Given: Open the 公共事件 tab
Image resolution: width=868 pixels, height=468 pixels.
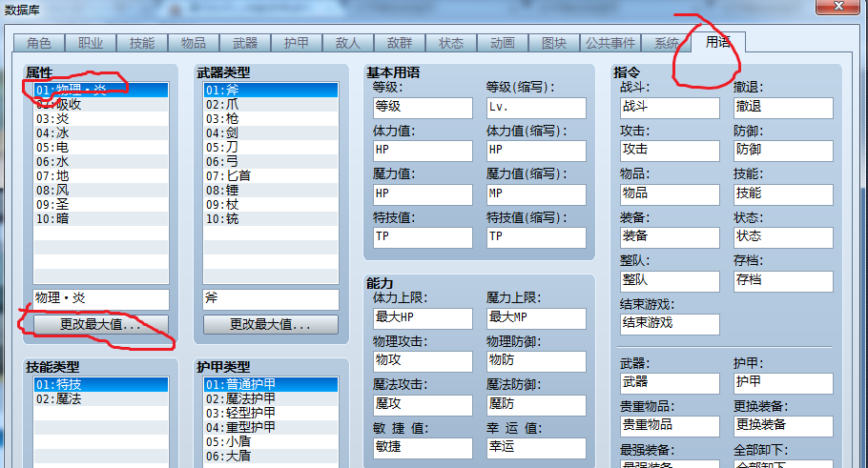Looking at the screenshot, I should click(x=610, y=43).
